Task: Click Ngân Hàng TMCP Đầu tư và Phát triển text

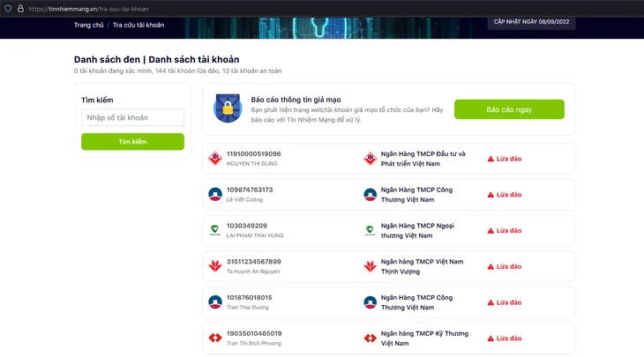Action: (423, 159)
